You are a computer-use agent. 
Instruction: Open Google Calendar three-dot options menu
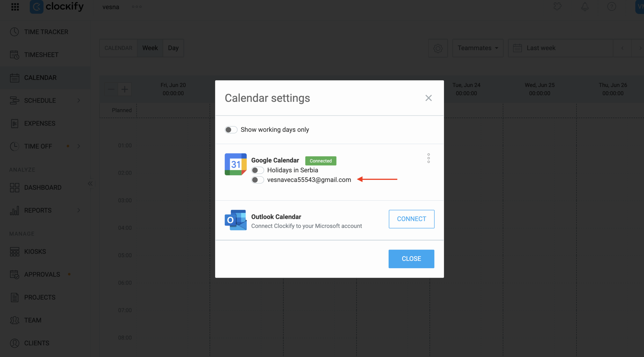[x=428, y=158]
